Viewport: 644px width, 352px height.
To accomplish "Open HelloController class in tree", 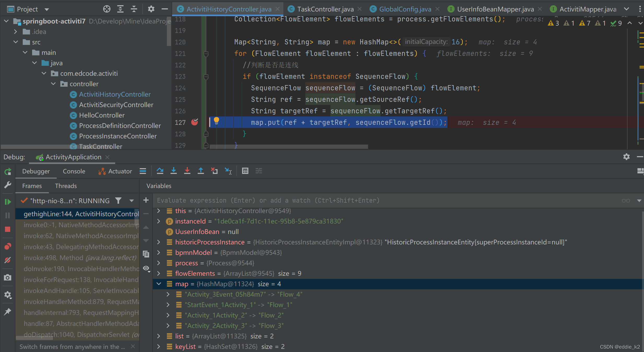I will (x=102, y=115).
